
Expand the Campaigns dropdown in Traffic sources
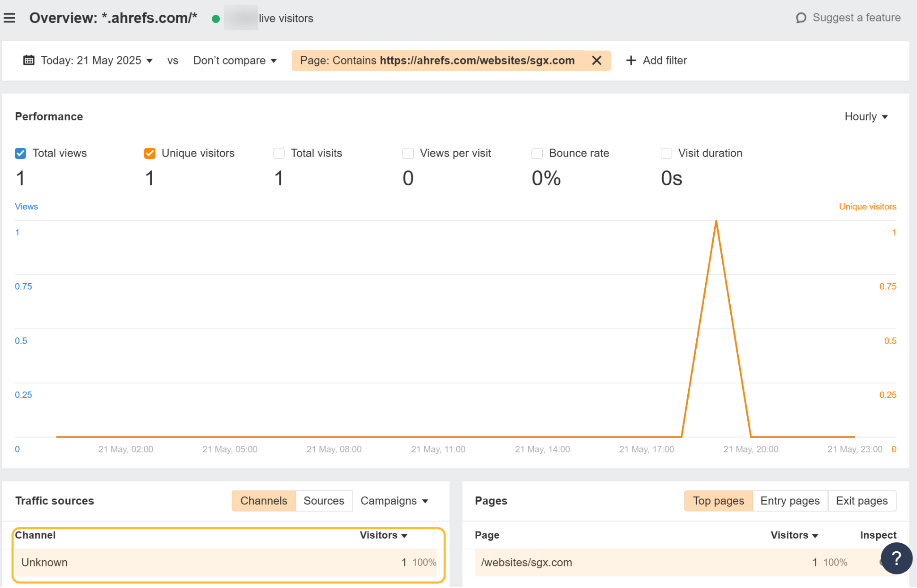pyautogui.click(x=394, y=501)
